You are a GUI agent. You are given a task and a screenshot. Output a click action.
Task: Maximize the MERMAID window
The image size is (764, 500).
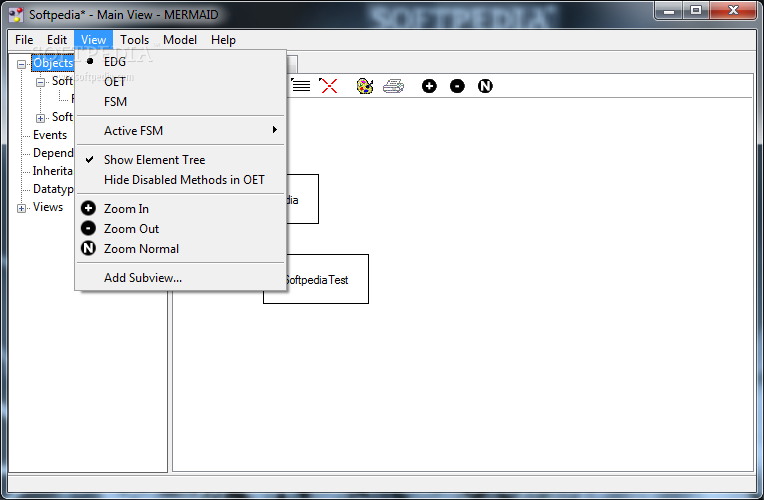pos(696,11)
